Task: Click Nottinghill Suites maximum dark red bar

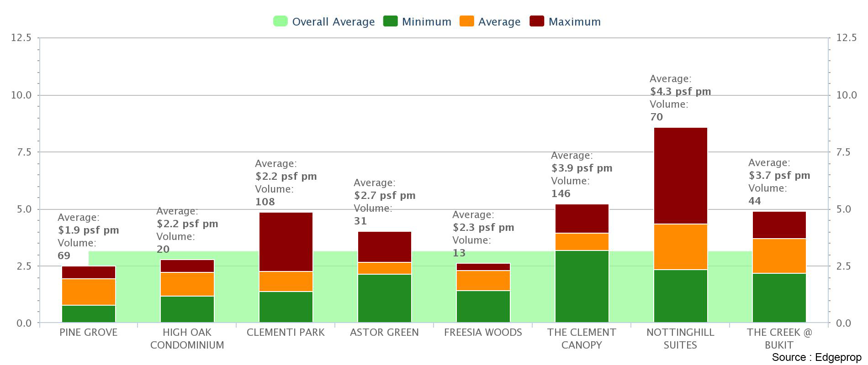Action: 680,176
